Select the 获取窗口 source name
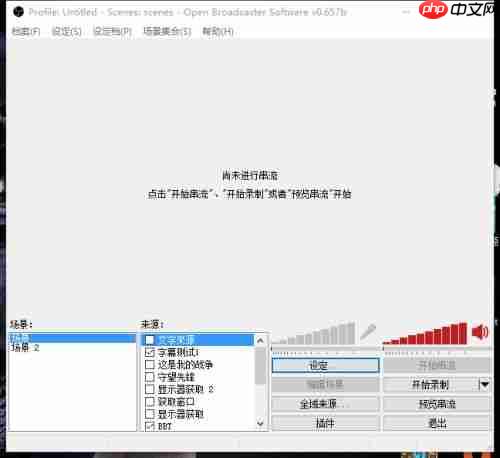The image size is (500, 458). click(176, 402)
